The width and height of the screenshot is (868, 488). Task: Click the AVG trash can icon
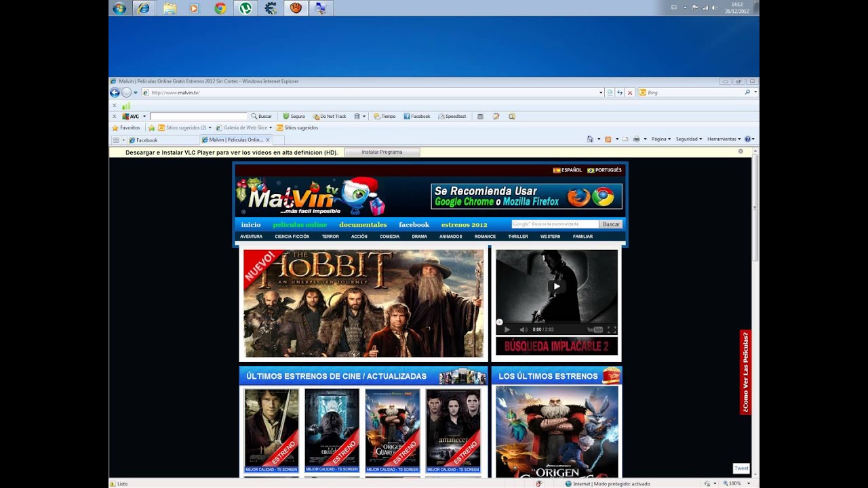tap(357, 117)
